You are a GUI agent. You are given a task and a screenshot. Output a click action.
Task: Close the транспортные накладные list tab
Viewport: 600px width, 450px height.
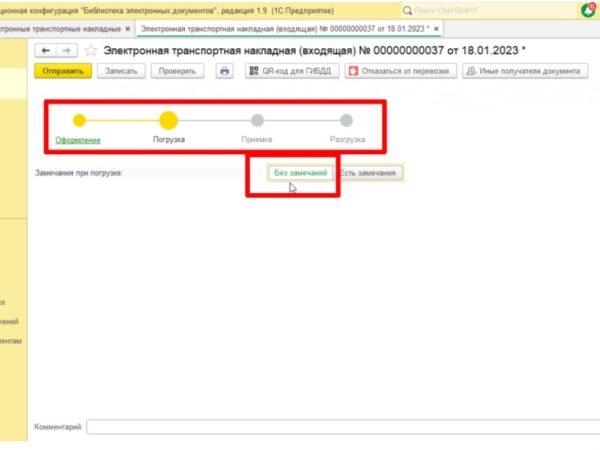(128, 29)
